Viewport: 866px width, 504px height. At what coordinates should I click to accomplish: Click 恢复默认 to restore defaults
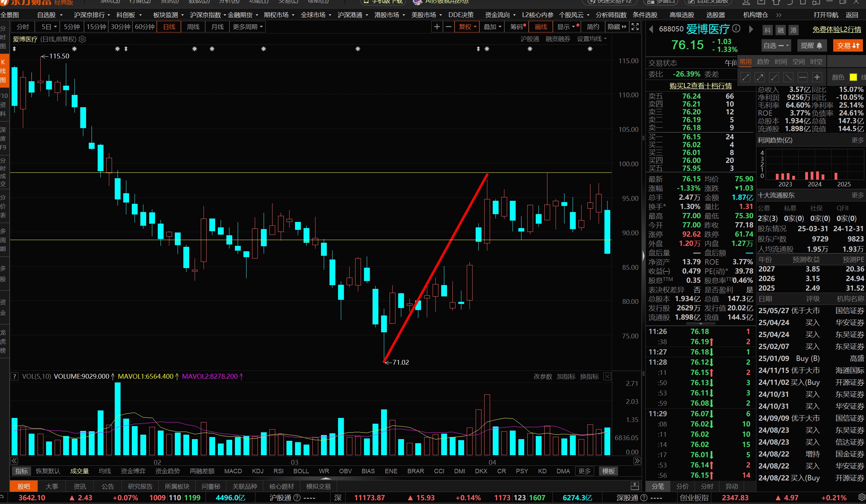pos(48,471)
